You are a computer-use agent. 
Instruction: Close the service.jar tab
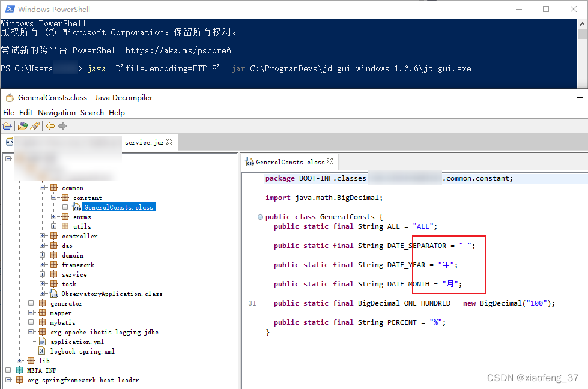coord(169,142)
